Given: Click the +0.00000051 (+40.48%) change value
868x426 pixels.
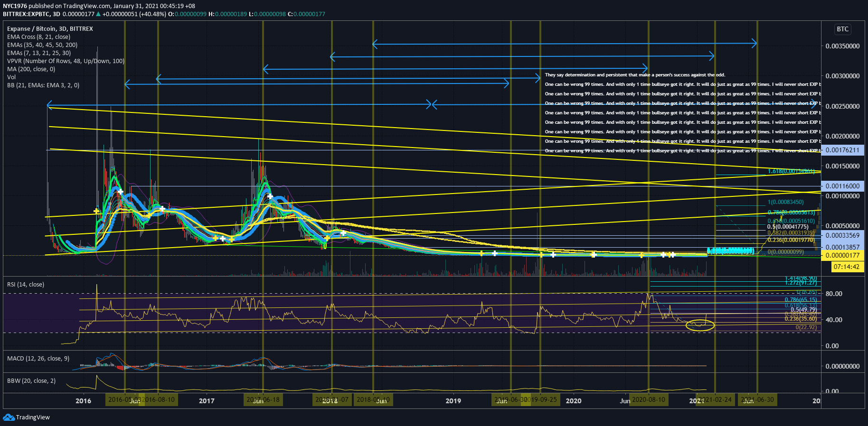Looking at the screenshot, I should [134, 14].
